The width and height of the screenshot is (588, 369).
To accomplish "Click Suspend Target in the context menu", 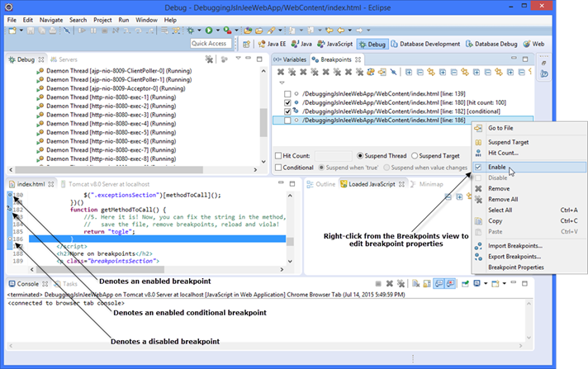I will (508, 142).
